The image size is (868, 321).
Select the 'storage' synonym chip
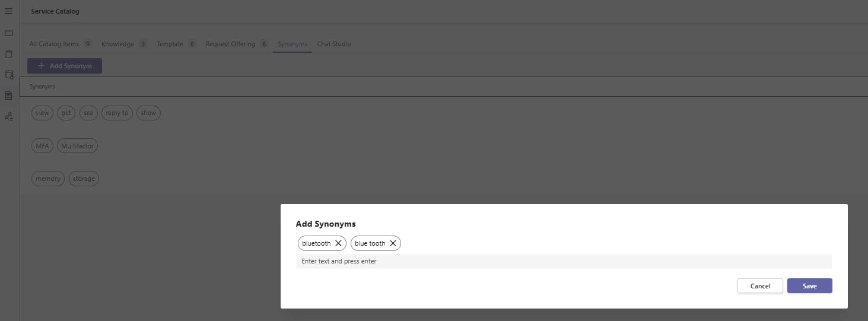coord(84,179)
